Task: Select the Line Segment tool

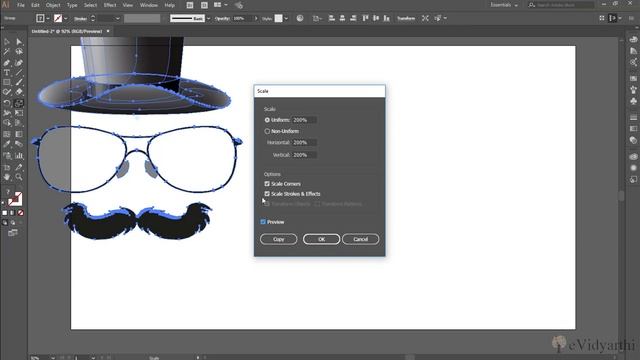Action: tap(19, 73)
